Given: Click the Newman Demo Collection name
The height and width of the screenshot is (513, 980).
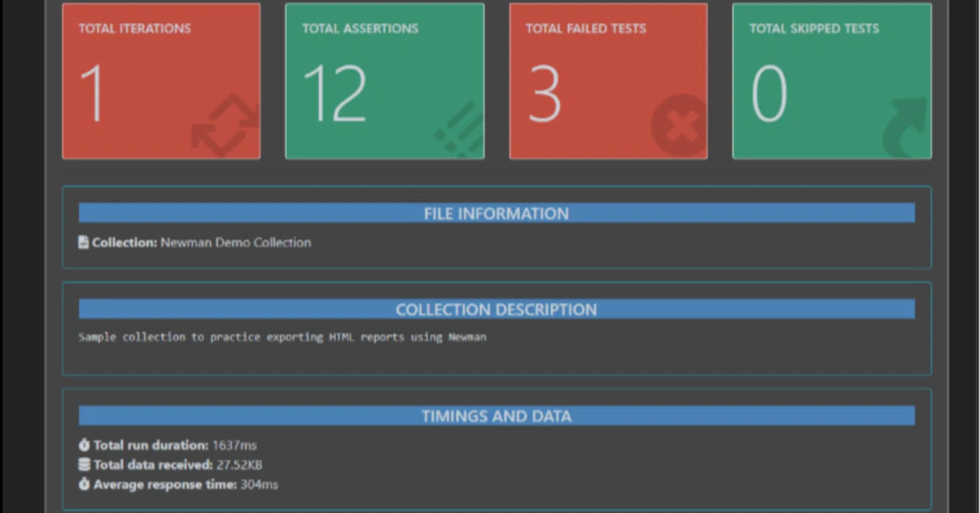Looking at the screenshot, I should [236, 243].
